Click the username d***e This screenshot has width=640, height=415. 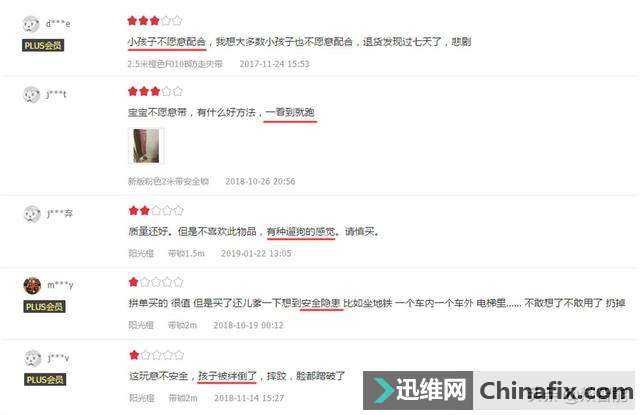58,24
